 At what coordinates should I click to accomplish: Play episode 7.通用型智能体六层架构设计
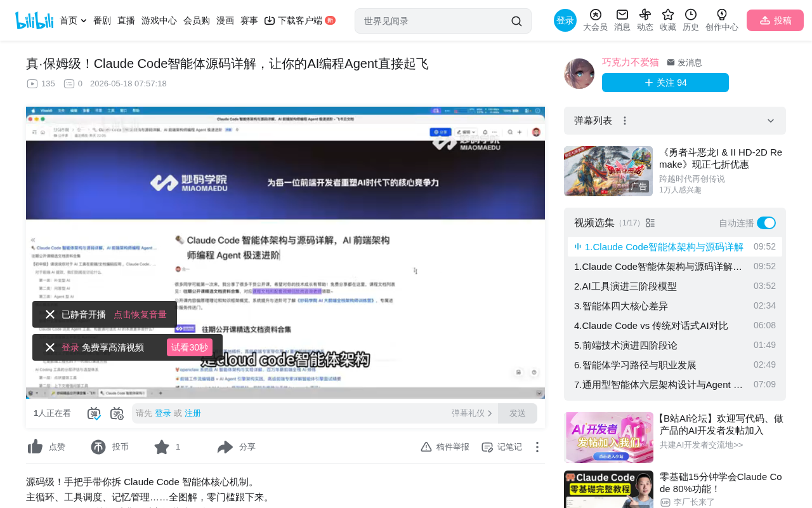pyautogui.click(x=675, y=385)
